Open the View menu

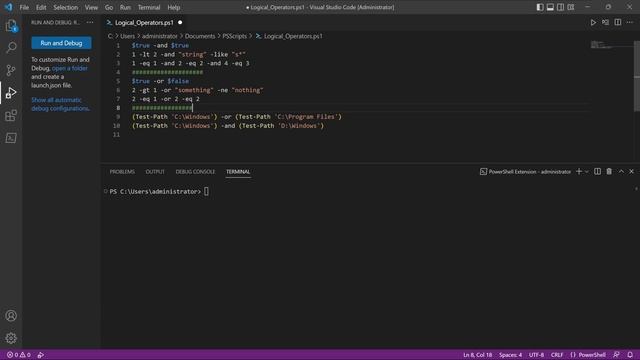pos(91,7)
